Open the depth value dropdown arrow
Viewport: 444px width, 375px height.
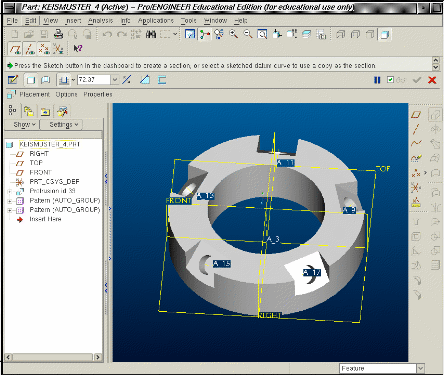pos(115,80)
